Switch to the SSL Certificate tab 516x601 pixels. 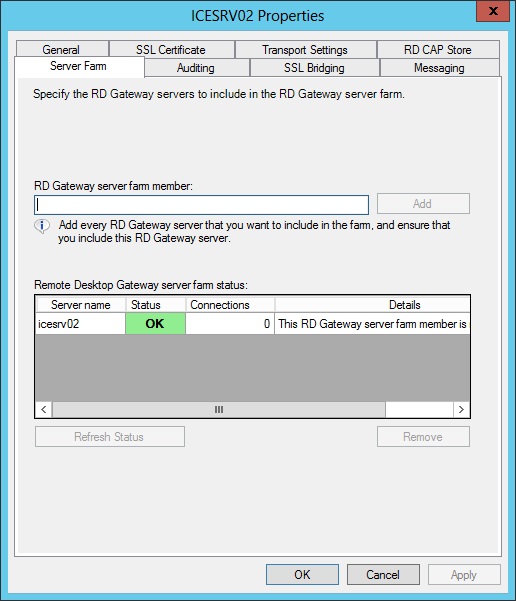pos(171,49)
